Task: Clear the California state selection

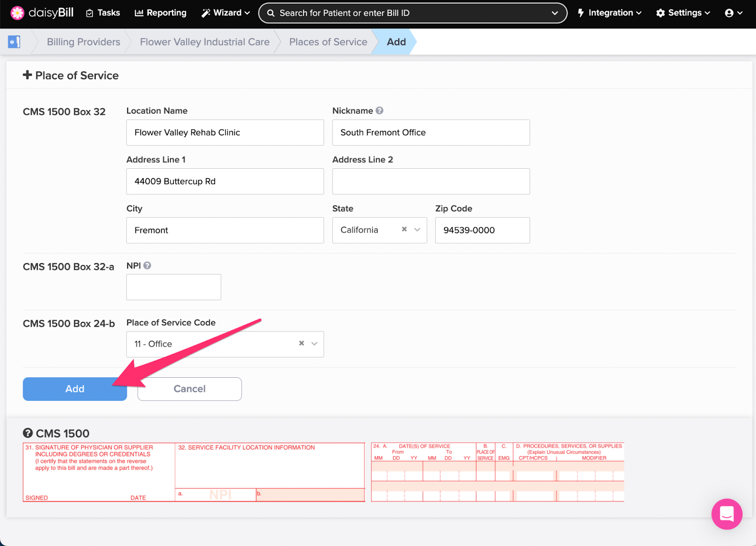Action: pos(404,229)
